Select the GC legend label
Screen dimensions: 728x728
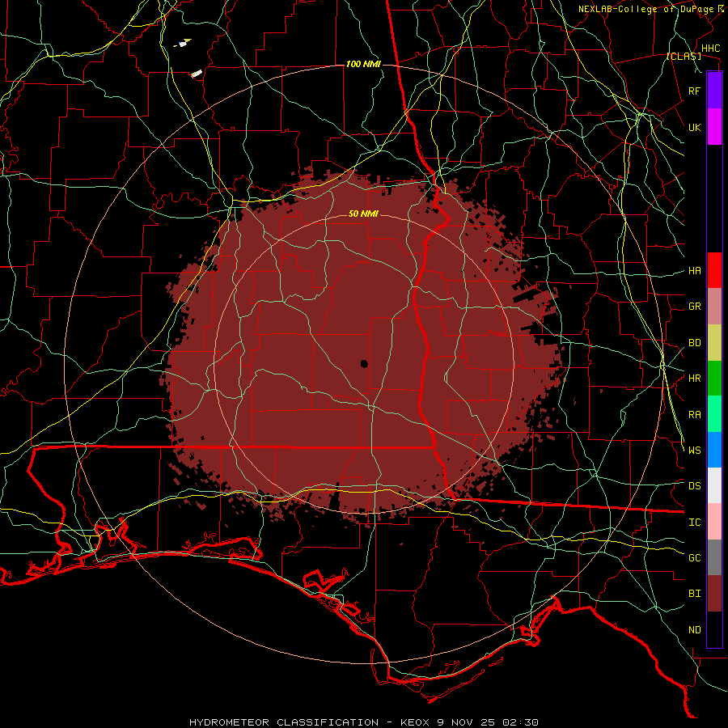pos(694,558)
